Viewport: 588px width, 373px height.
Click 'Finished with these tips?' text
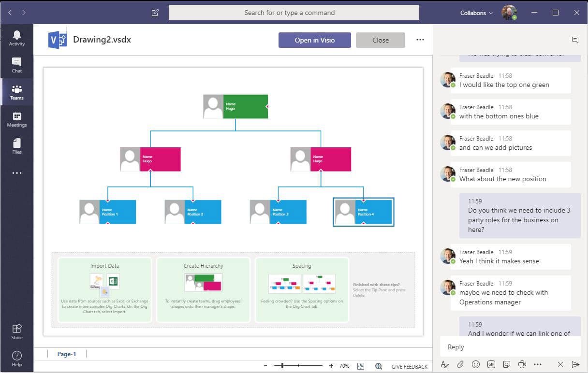click(x=376, y=285)
